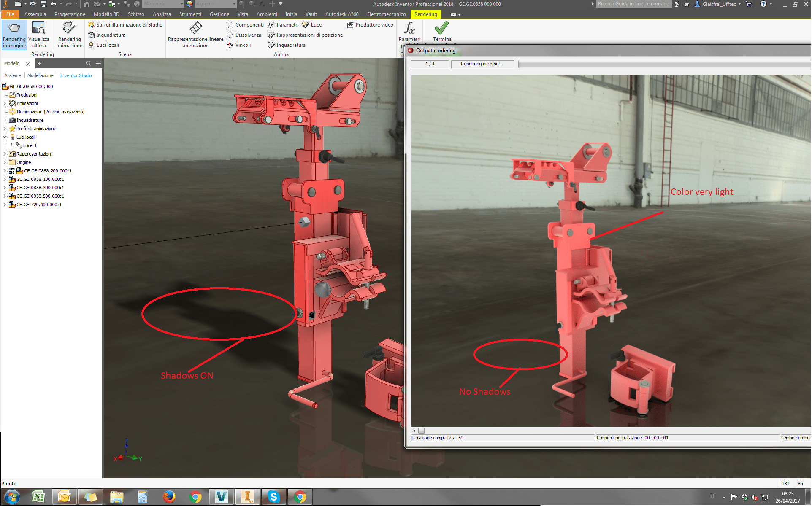Viewport: 812px width, 506px height.
Task: Expand the GE.GE.0858.100.000:1 assembly node
Action: pos(4,179)
